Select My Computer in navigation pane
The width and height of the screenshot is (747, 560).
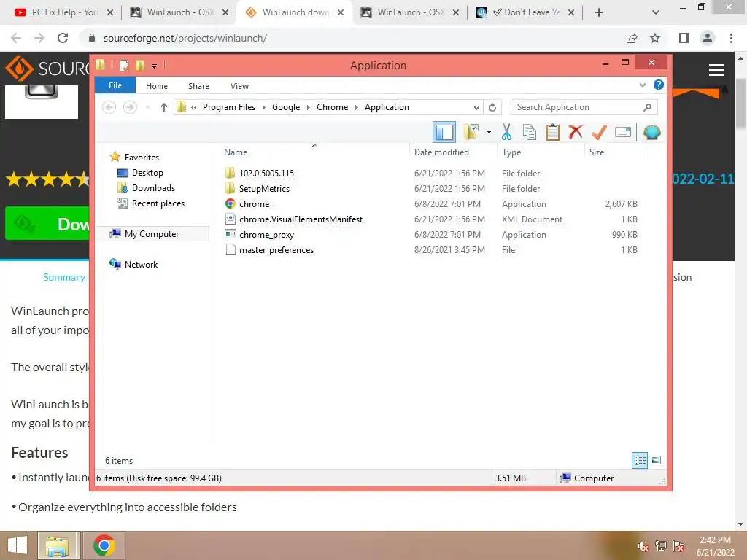click(x=152, y=234)
